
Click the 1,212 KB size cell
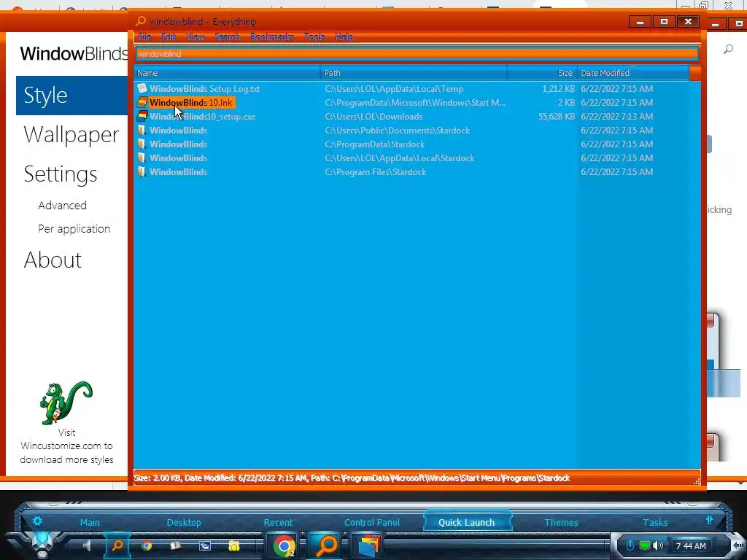(558, 88)
